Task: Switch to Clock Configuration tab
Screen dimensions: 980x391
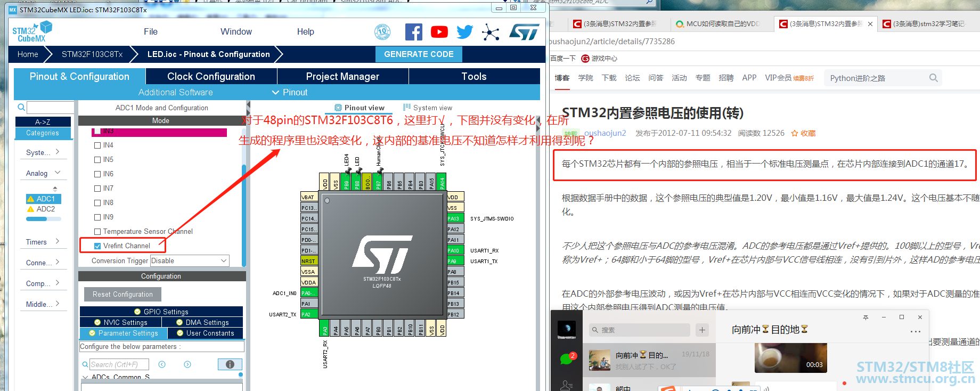Action: (211, 76)
